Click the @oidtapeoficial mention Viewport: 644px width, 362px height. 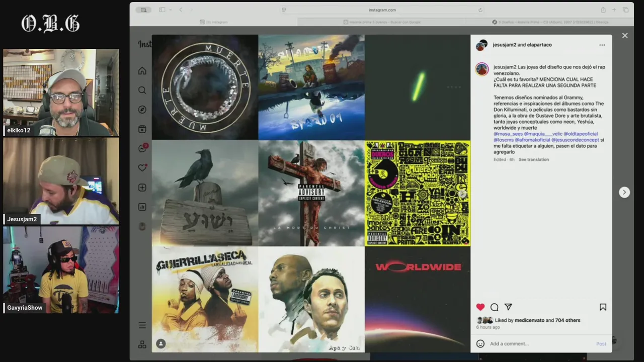click(581, 134)
